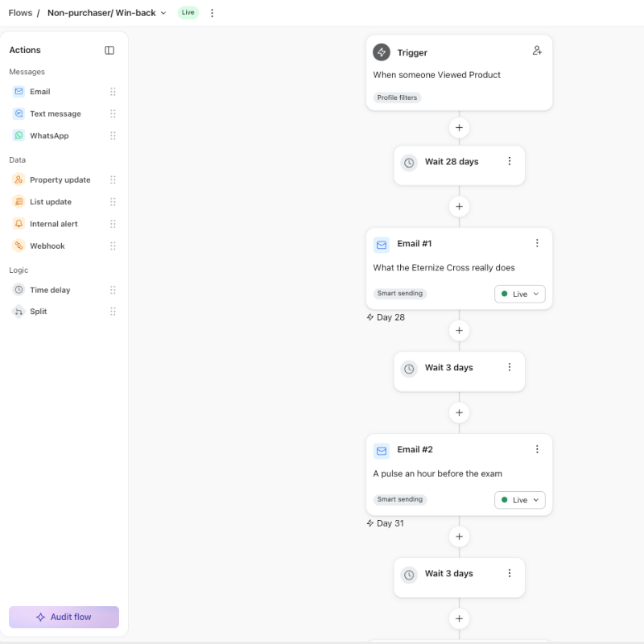
Task: Open options menu for last Wait 3 days
Action: click(510, 573)
